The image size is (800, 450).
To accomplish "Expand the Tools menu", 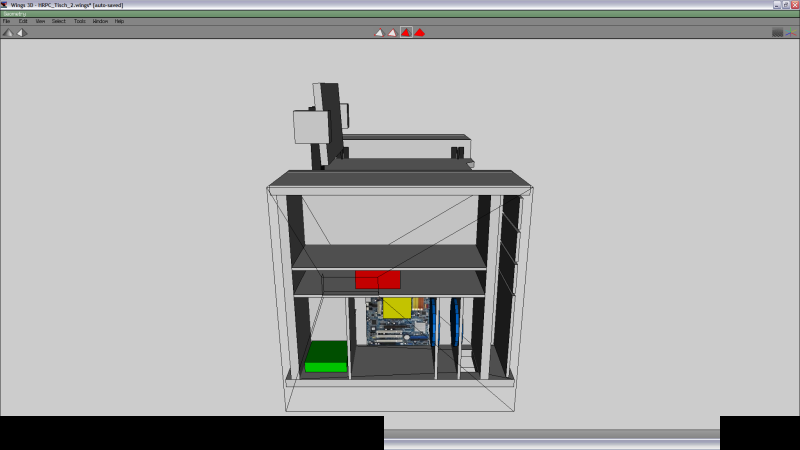I will 80,21.
